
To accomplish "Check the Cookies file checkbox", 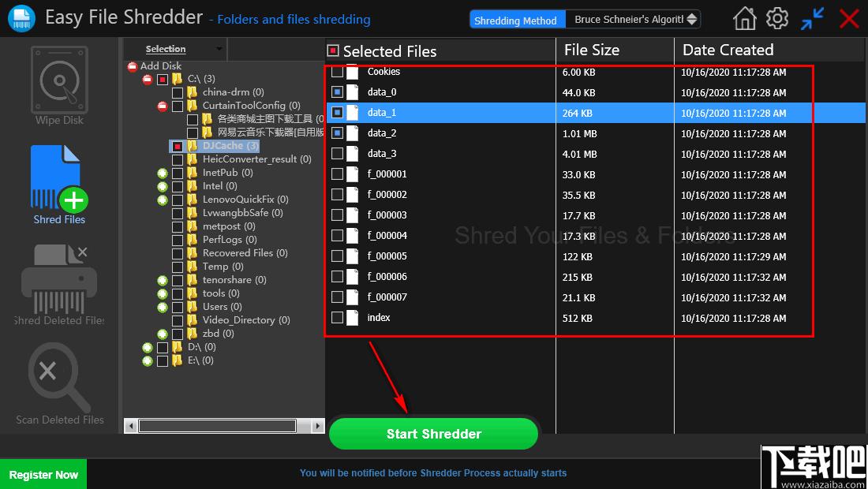I will click(337, 71).
